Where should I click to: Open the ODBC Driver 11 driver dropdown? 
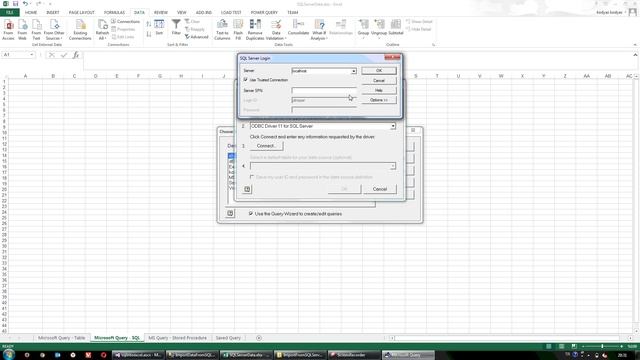click(x=393, y=126)
